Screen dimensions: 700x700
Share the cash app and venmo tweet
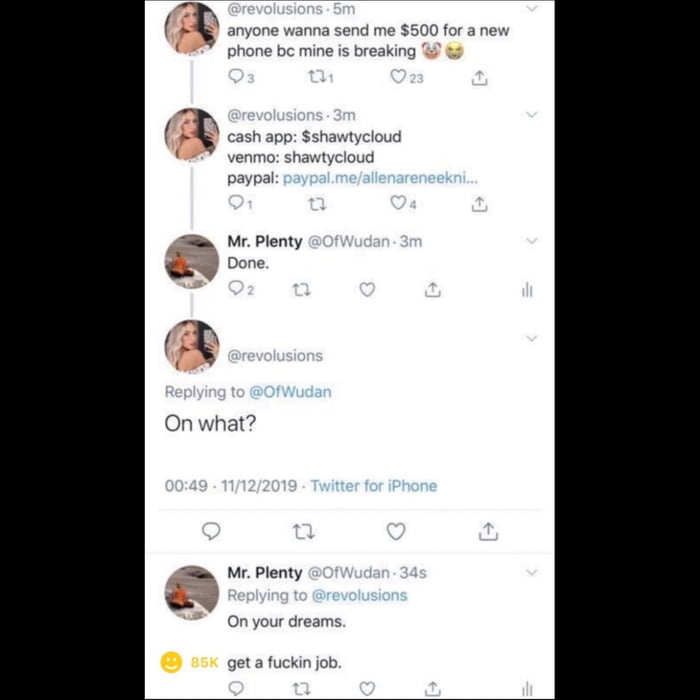tap(480, 204)
